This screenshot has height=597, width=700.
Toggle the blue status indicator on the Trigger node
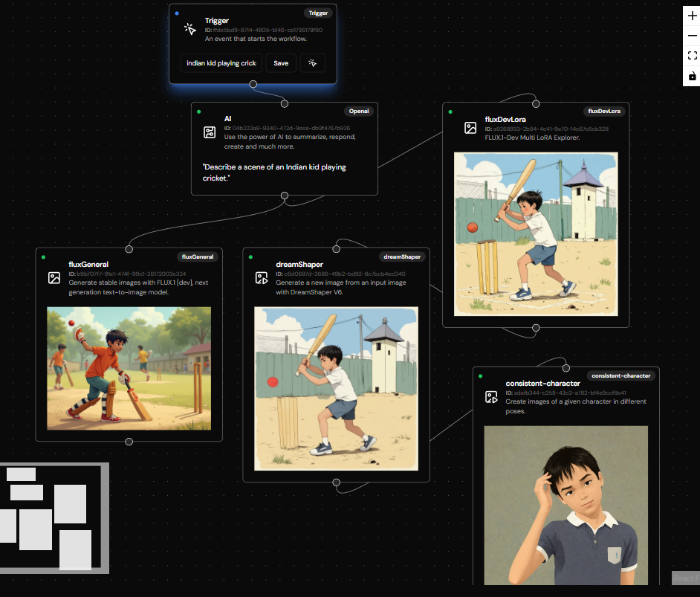[x=176, y=13]
